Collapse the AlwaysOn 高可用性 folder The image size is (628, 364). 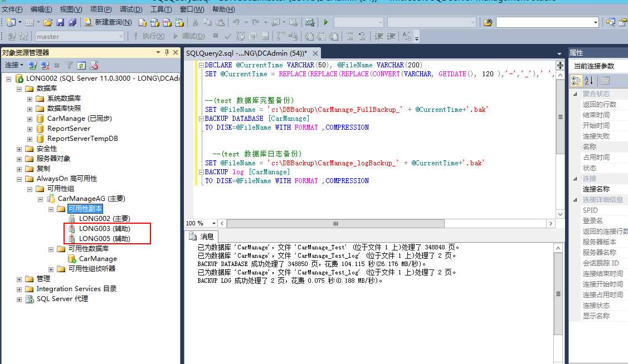tap(19, 179)
